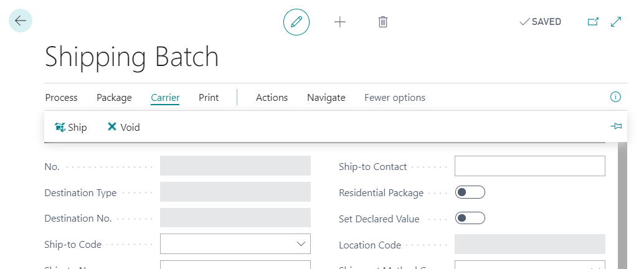Click Fewer options link
Screen dimensions: 644x269
point(395,98)
